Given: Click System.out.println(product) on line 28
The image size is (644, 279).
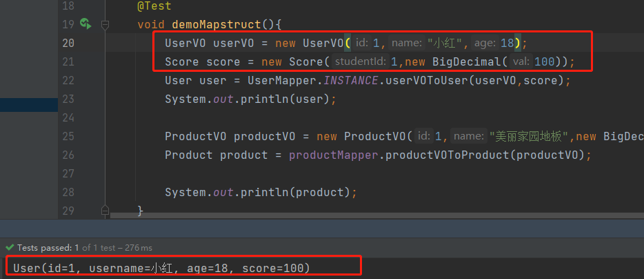Looking at the screenshot, I should coord(261,192).
